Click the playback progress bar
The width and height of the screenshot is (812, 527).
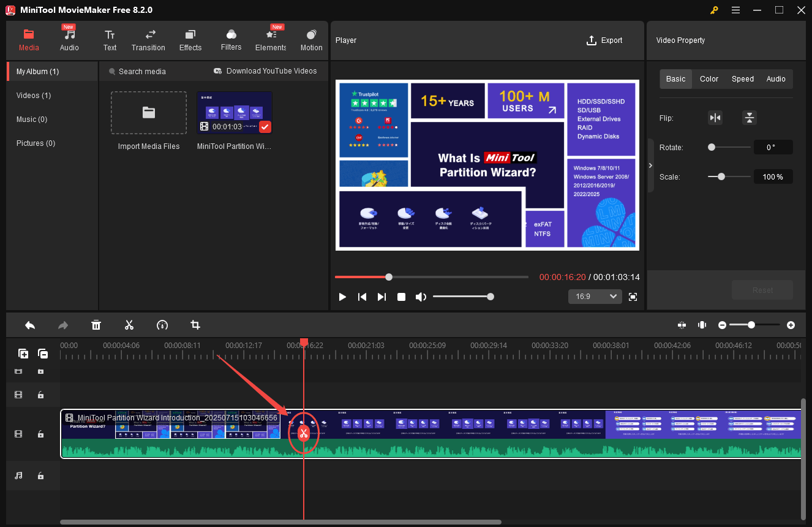click(x=431, y=277)
